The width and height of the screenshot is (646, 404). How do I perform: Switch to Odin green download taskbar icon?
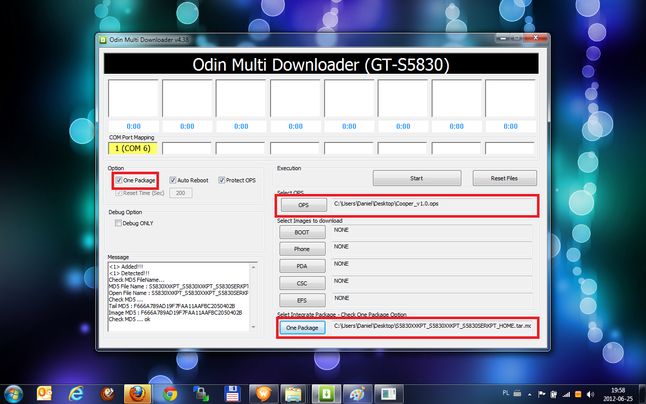coord(326,394)
